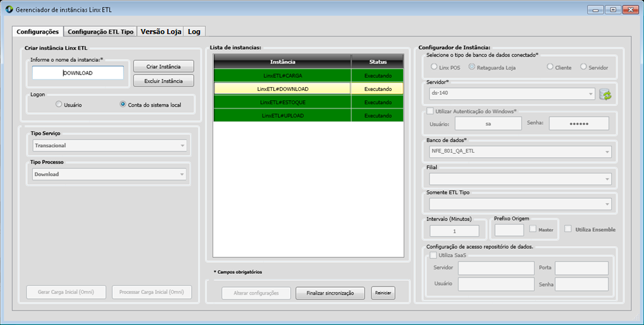Viewport: 644px width, 325px height.
Task: Expand the Filial dropdown
Action: click(520, 179)
